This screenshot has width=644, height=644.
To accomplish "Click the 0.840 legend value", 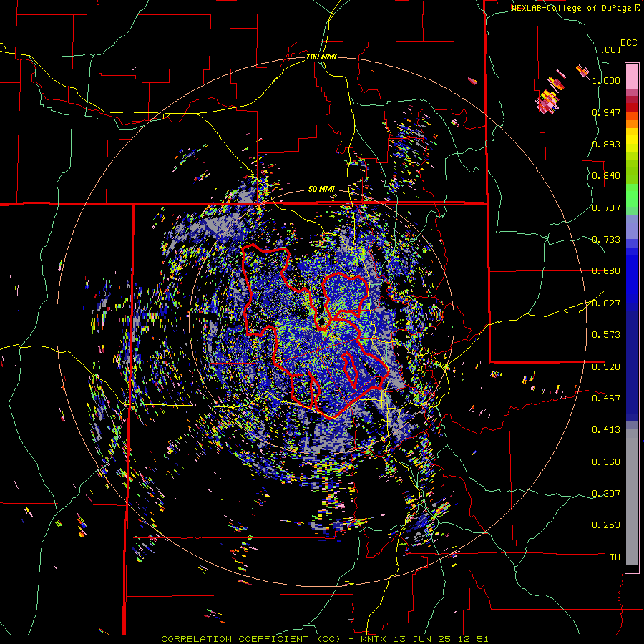I will [x=606, y=176].
